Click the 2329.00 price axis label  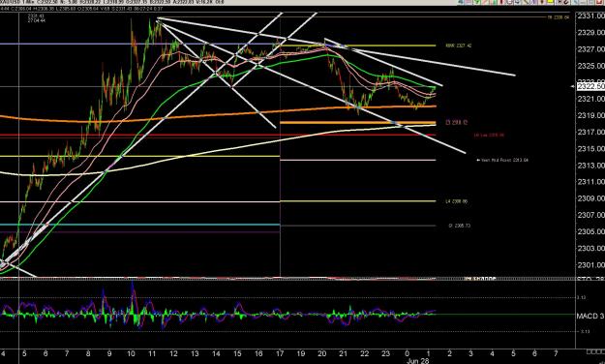590,32
